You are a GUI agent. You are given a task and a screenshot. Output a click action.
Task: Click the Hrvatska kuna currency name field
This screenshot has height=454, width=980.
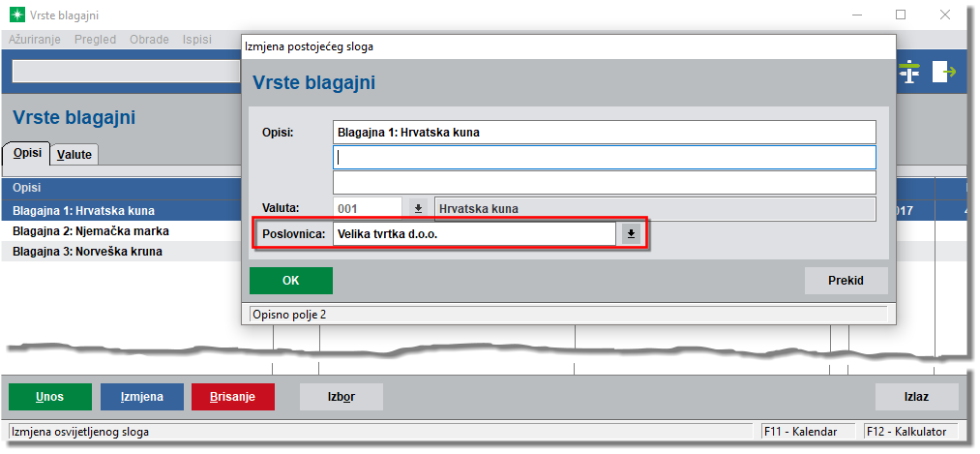click(x=655, y=209)
